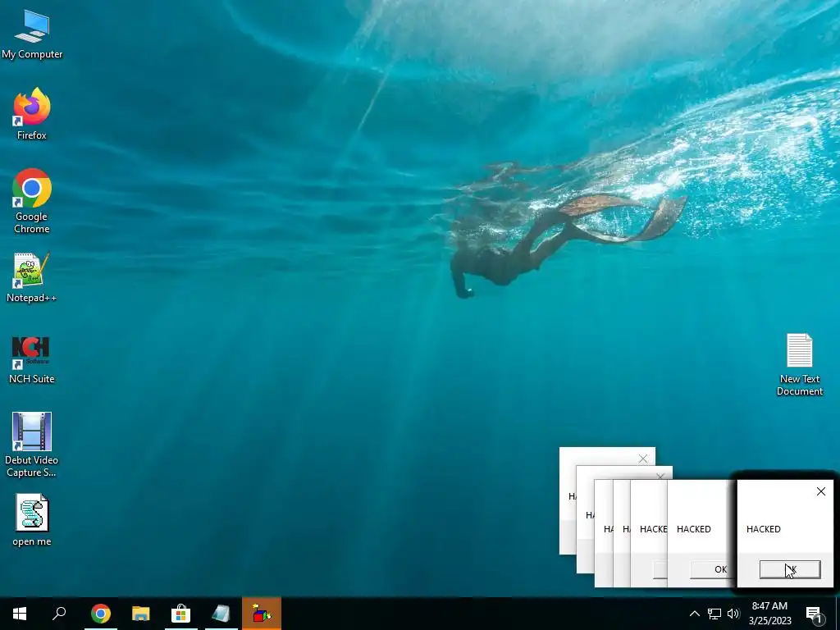Select the Google Chrome desktop shortcut
This screenshot has width=840, height=630.
tap(32, 202)
